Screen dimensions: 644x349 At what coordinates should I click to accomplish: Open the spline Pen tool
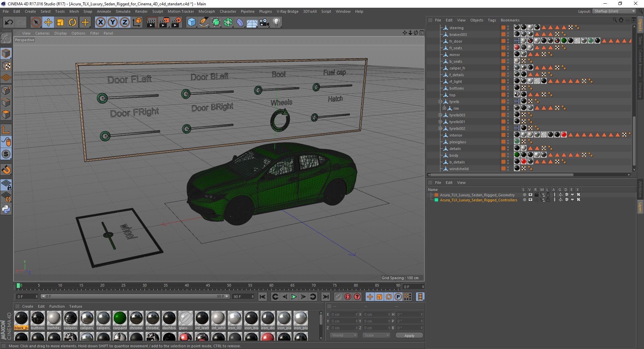(204, 22)
